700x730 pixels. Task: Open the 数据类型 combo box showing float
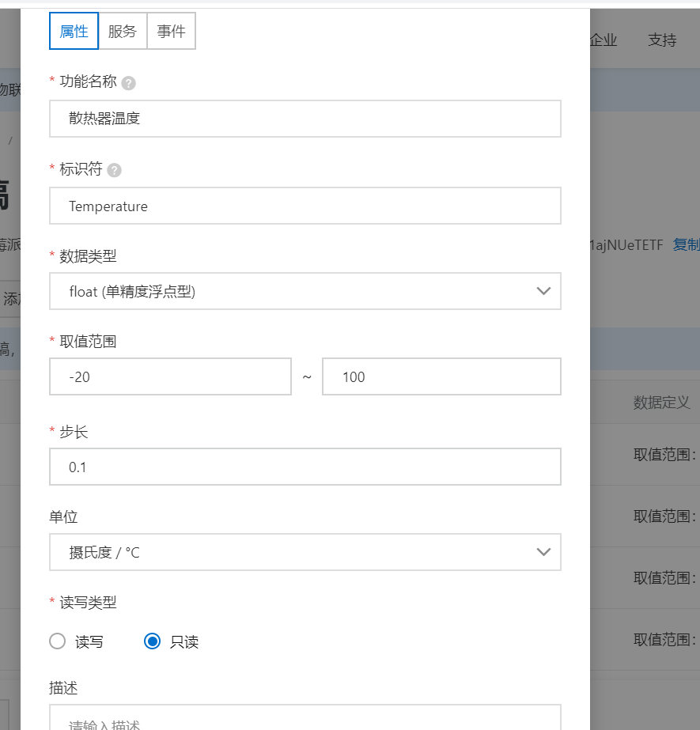pos(305,291)
